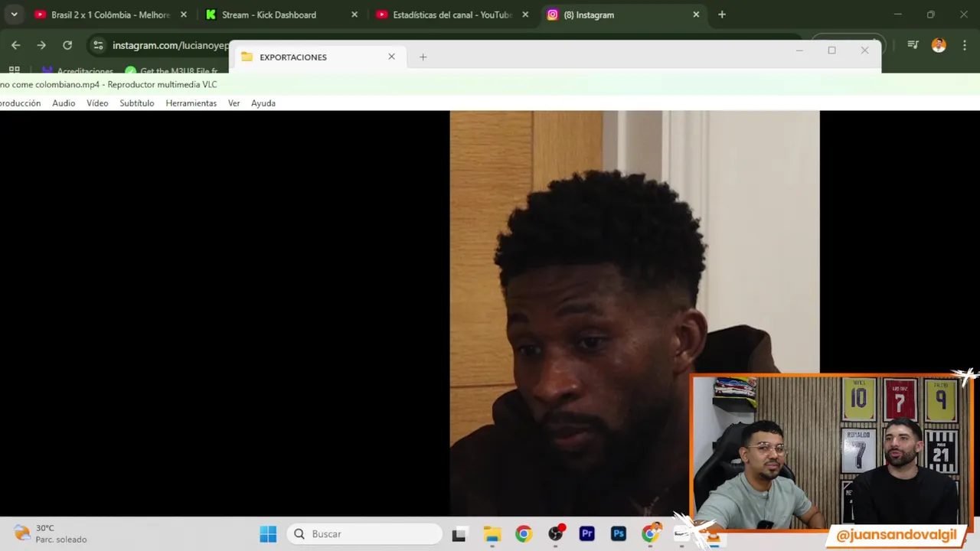This screenshot has height=551, width=980.
Task: Close the Brasil 2 x 1 Colômbia tab
Action: coord(184,15)
